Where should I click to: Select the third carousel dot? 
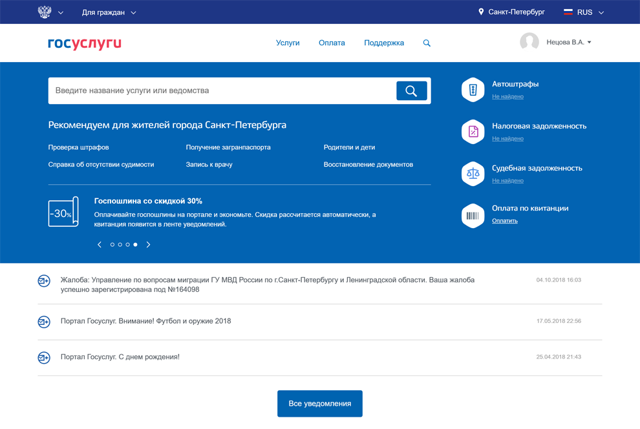(128, 245)
